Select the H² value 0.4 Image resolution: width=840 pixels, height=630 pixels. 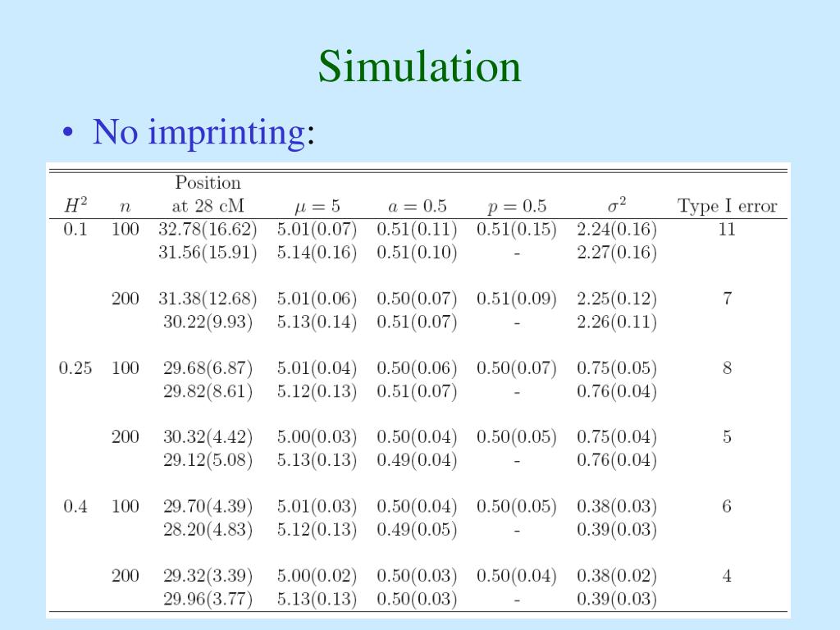click(75, 506)
